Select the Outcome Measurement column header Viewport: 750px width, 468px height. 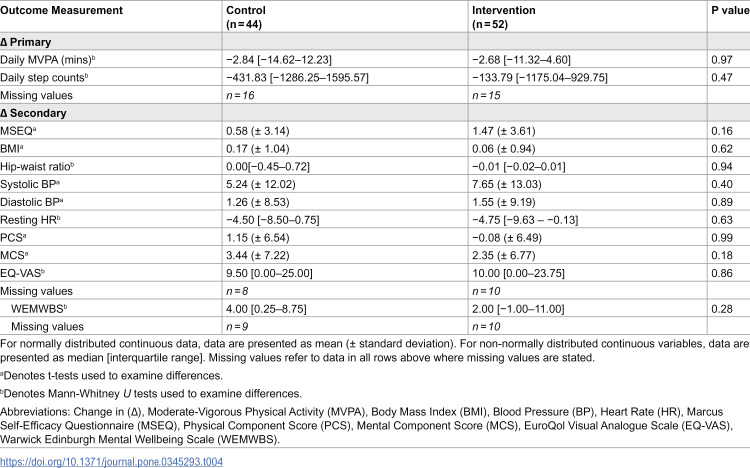[x=61, y=10]
